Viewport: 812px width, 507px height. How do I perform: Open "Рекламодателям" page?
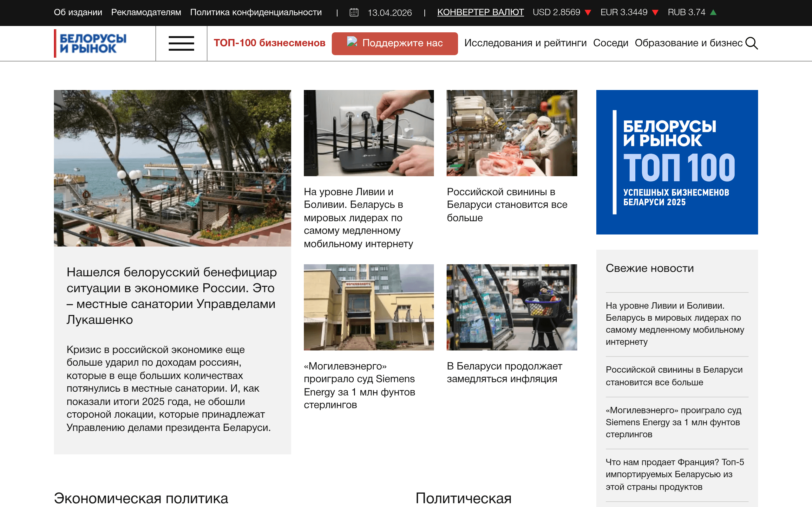[x=146, y=12]
